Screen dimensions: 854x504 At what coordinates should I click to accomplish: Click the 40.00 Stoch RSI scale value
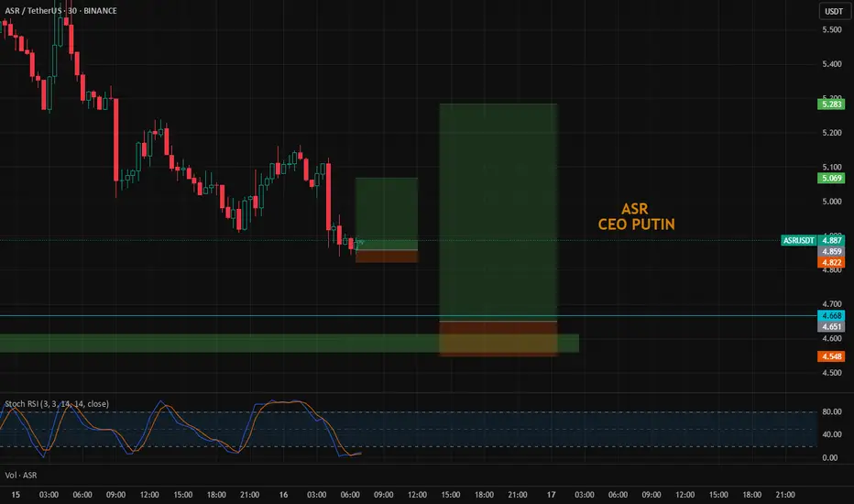[x=830, y=434]
